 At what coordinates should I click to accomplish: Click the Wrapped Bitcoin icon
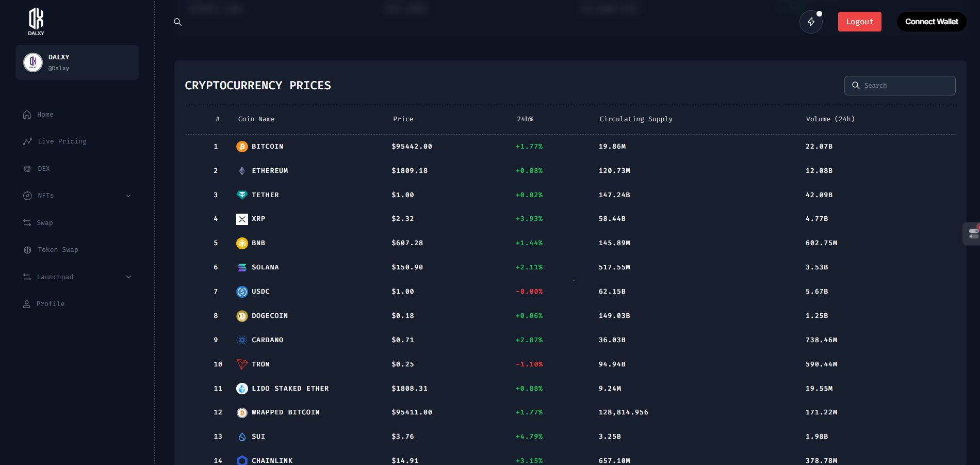(242, 412)
